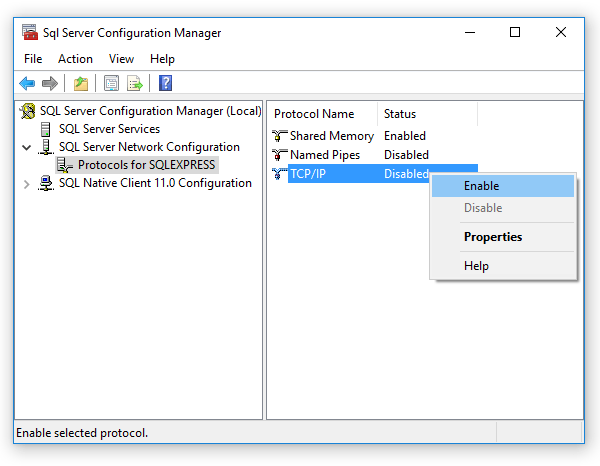Screen dimensions: 600x466
Task: Select the Named Pipes protocol row
Action: click(375, 155)
